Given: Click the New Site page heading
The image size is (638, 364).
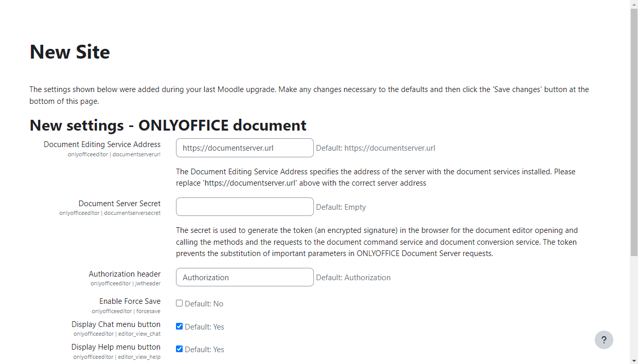Looking at the screenshot, I should [x=69, y=52].
